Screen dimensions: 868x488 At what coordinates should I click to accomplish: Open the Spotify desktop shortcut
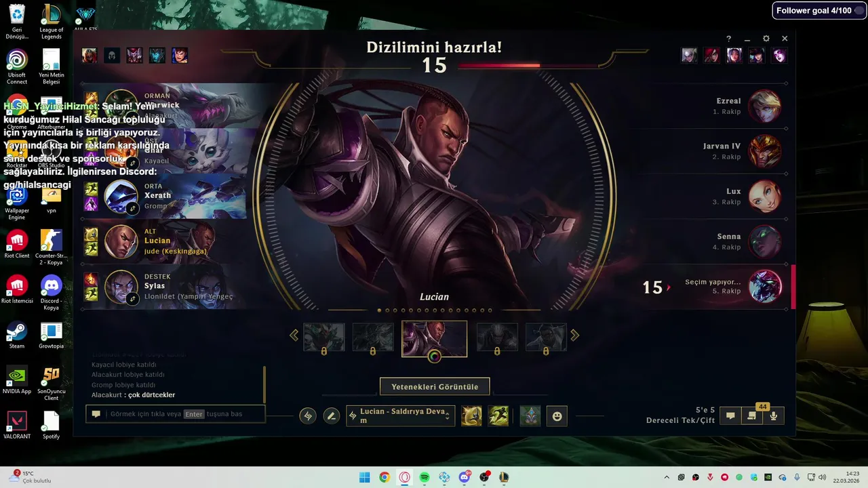click(52, 424)
